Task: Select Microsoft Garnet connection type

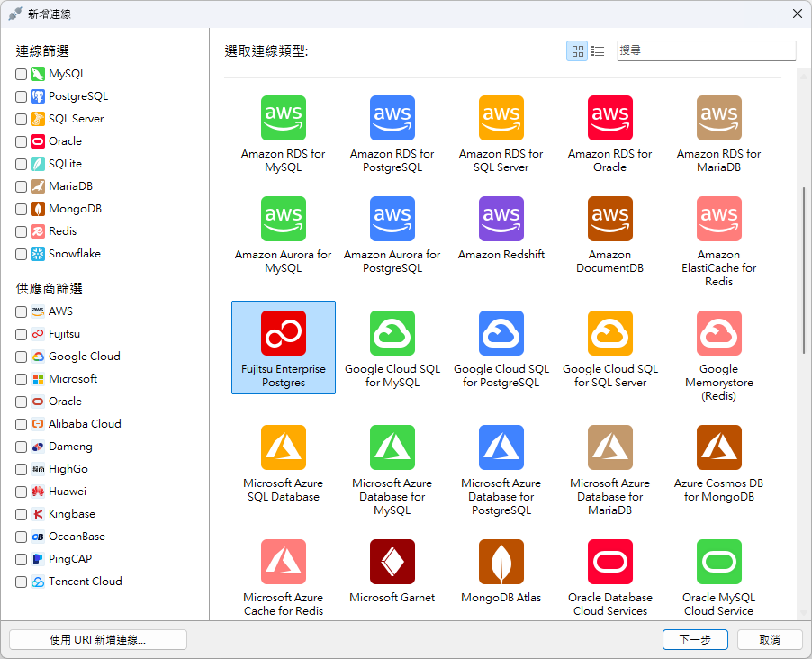Action: (392, 563)
